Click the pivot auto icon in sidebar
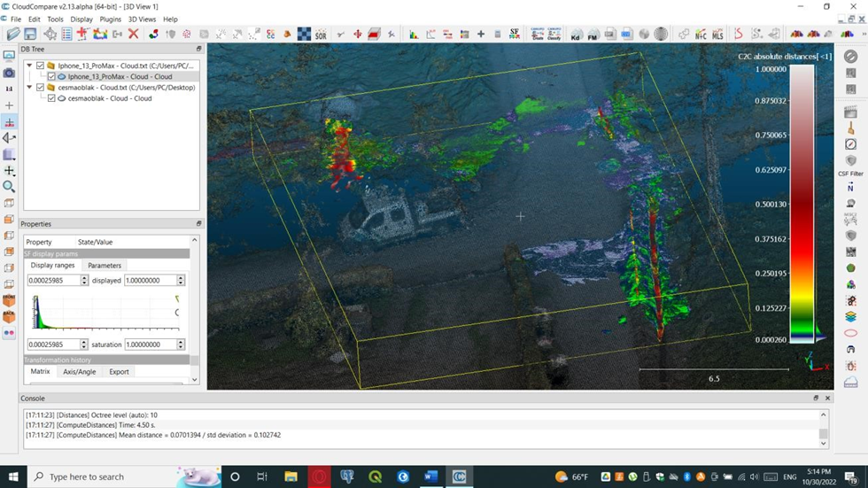The height and width of the screenshot is (488, 868). [9, 121]
